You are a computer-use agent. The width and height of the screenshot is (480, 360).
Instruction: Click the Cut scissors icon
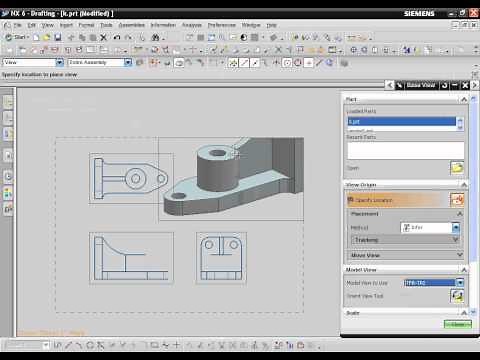(x=71, y=38)
